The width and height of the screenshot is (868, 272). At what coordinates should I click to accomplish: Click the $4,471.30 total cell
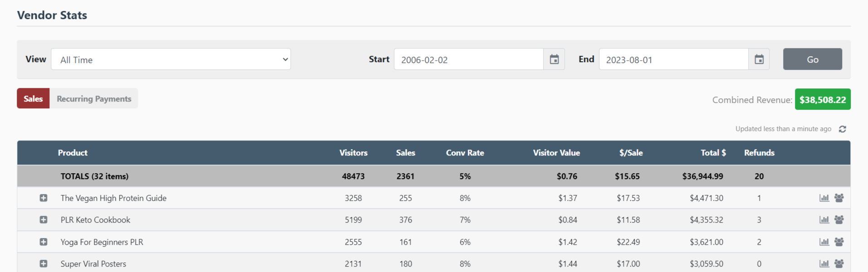coord(706,198)
